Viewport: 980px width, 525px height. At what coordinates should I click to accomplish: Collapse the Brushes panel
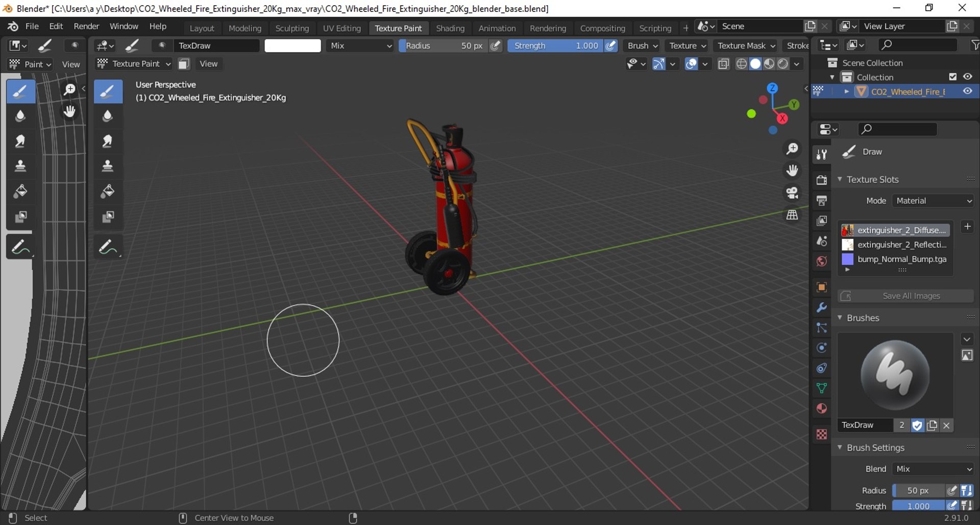(x=840, y=318)
